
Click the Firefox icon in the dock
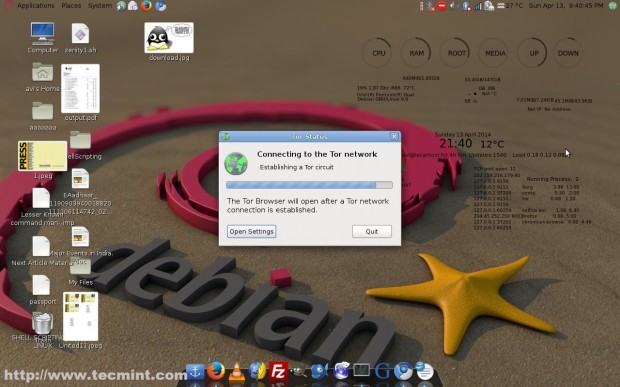[x=216, y=371]
